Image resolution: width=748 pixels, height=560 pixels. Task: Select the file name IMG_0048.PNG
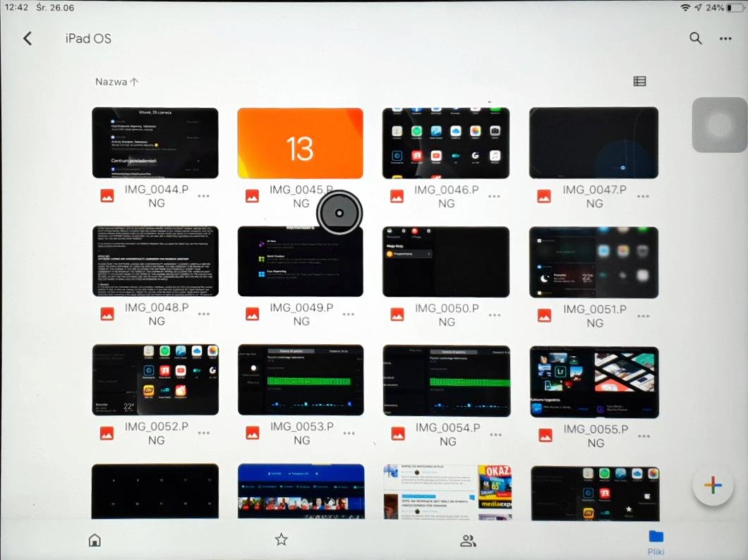(x=157, y=315)
